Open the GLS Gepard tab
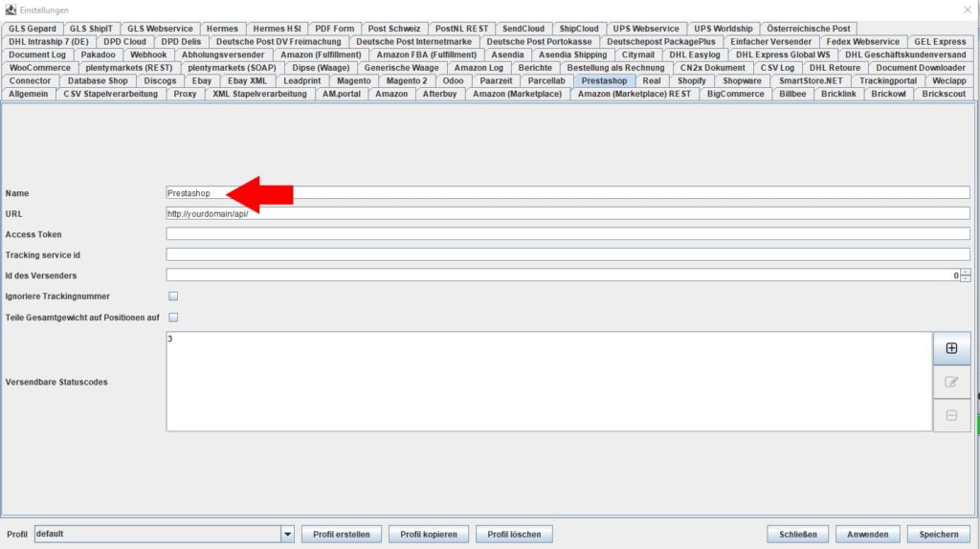This screenshot has height=549, width=980. tap(32, 29)
